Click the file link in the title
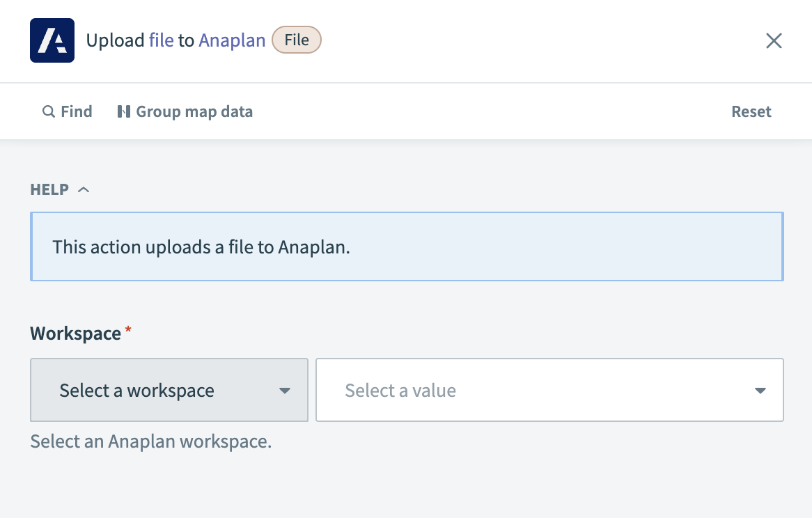 [160, 40]
